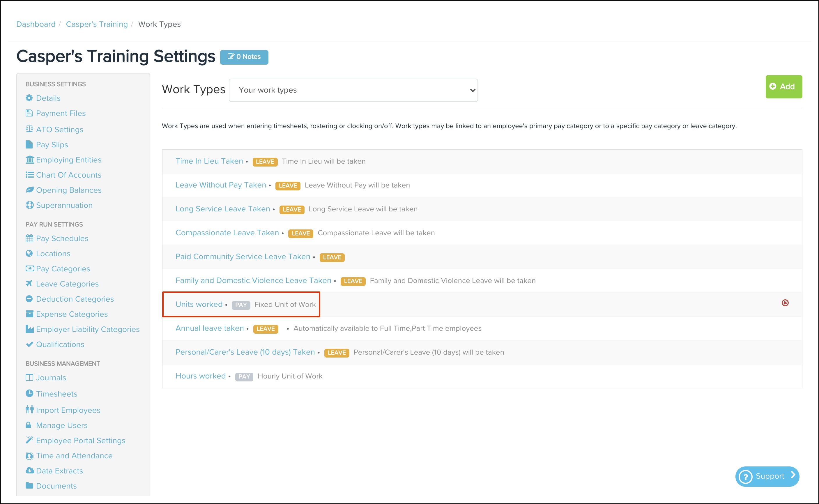Delete the Units worked work type
This screenshot has height=504, width=819.
[785, 303]
